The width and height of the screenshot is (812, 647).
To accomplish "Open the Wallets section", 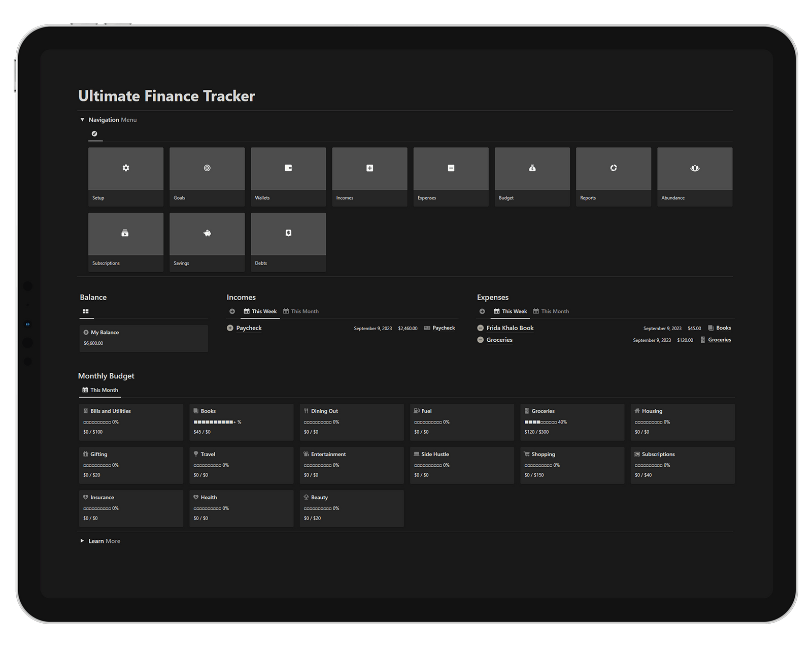I will point(288,169).
